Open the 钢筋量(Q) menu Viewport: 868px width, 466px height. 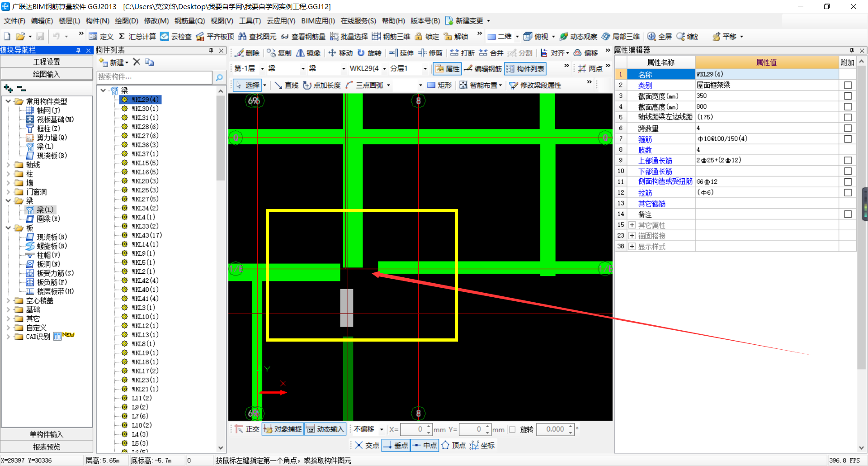click(190, 21)
